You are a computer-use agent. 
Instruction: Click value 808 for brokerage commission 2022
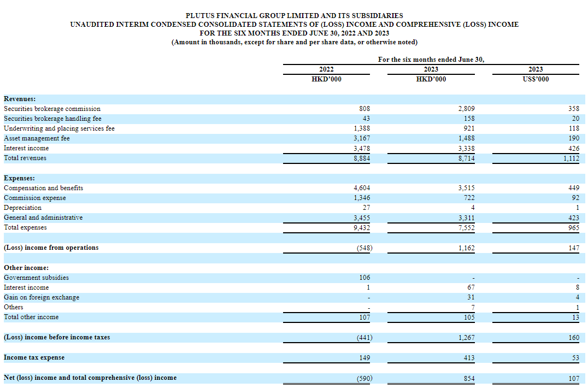click(364, 109)
